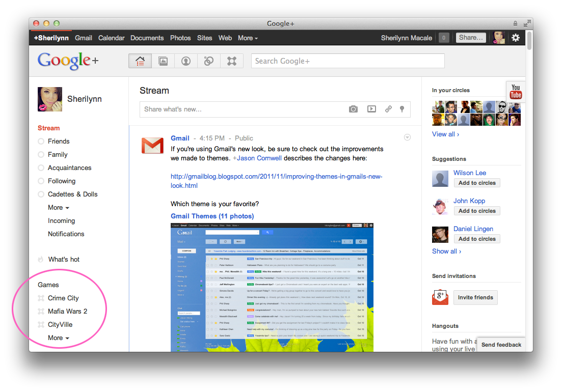Click the Mafia Wars 2 game icon
Image resolution: width=562 pixels, height=392 pixels.
click(x=41, y=311)
